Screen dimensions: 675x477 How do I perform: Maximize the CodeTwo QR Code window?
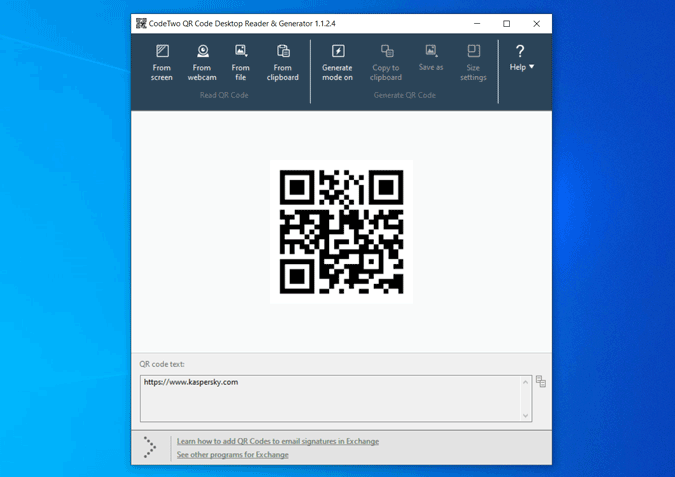point(507,24)
